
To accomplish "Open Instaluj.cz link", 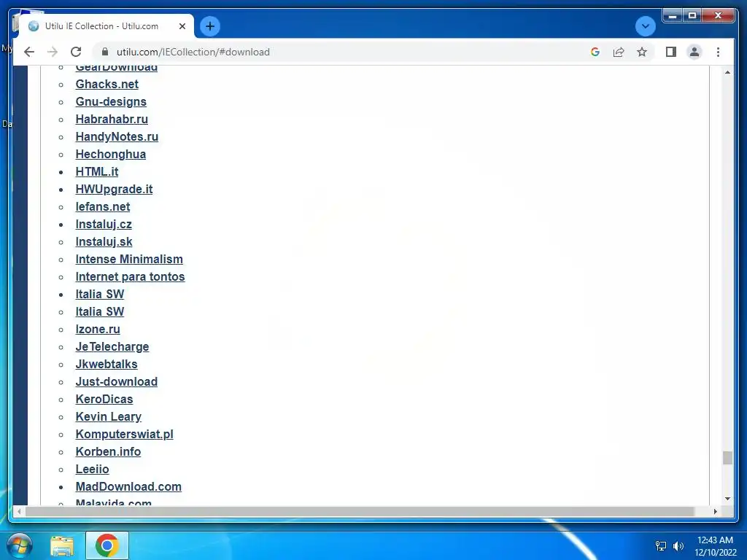I will coord(104,225).
